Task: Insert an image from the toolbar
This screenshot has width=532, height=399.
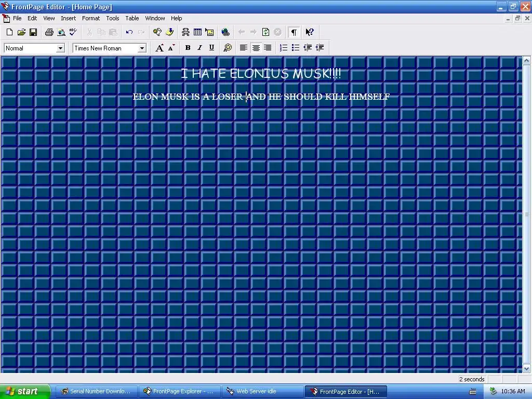Action: tap(210, 32)
